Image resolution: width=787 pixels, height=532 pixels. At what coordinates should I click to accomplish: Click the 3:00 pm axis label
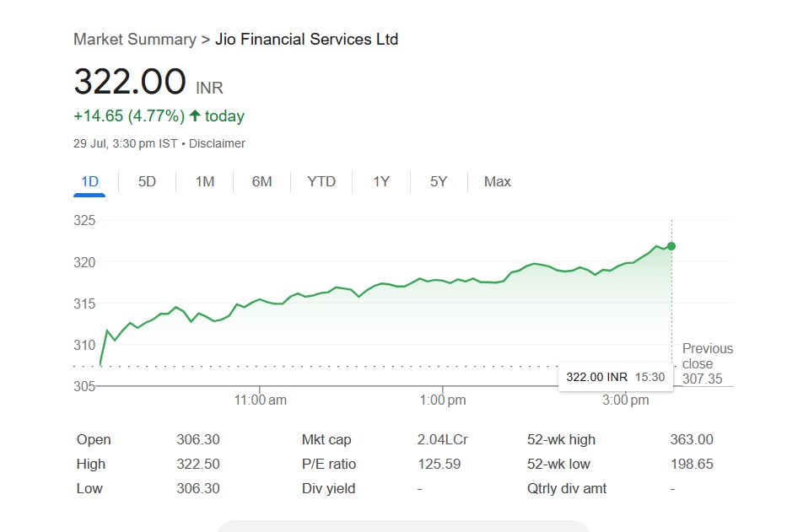(x=626, y=400)
